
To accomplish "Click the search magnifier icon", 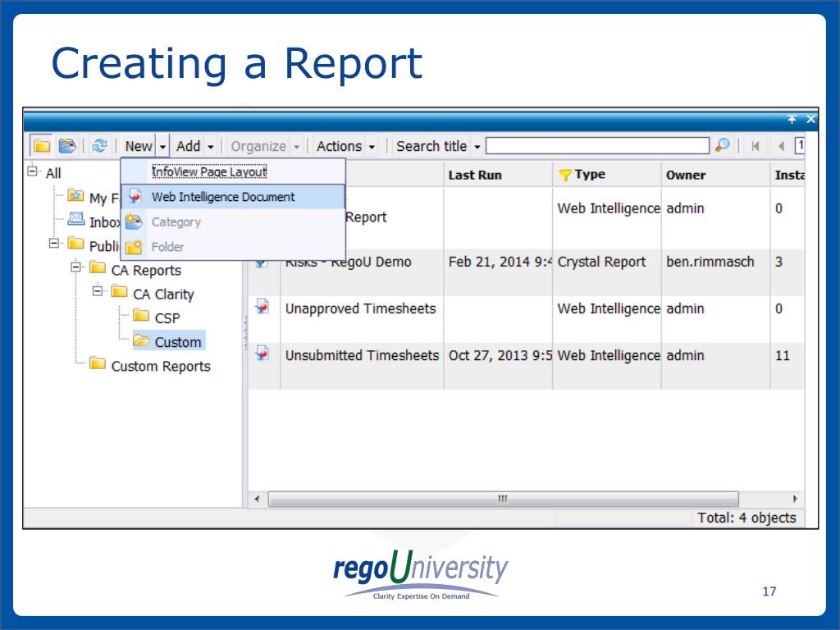I will tap(722, 145).
